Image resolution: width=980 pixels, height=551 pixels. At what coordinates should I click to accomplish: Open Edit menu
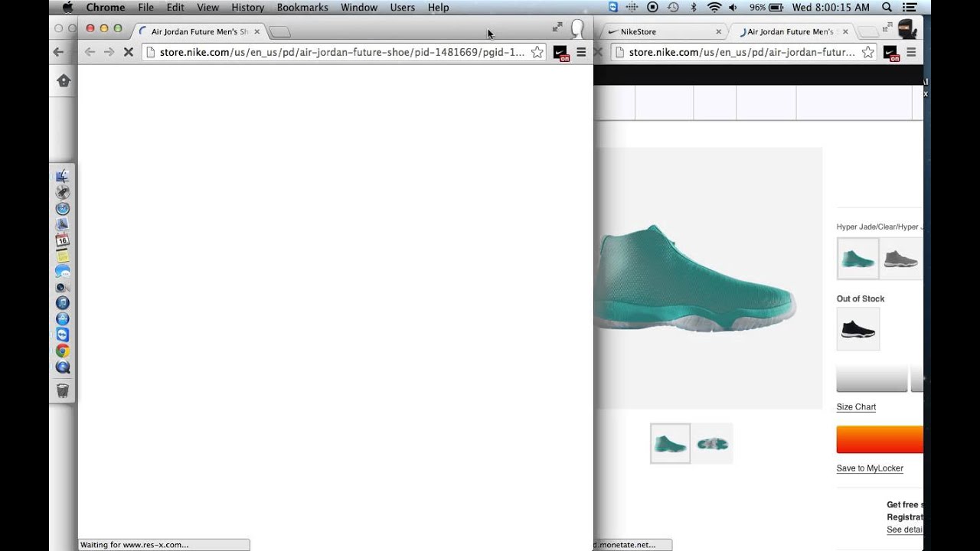[x=175, y=7]
